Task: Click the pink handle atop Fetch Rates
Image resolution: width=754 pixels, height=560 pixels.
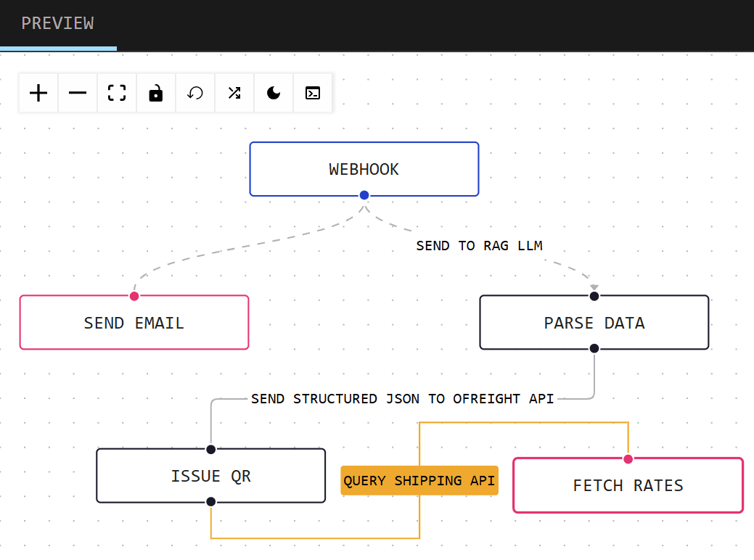Action: pos(628,458)
